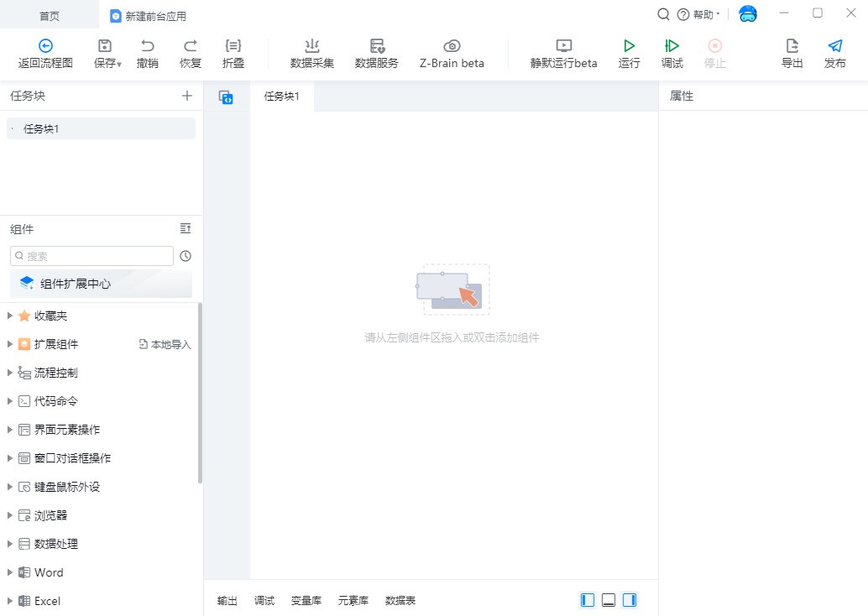Click the component 搜索 input field
Viewport: 868px width, 616px height.
coord(92,256)
